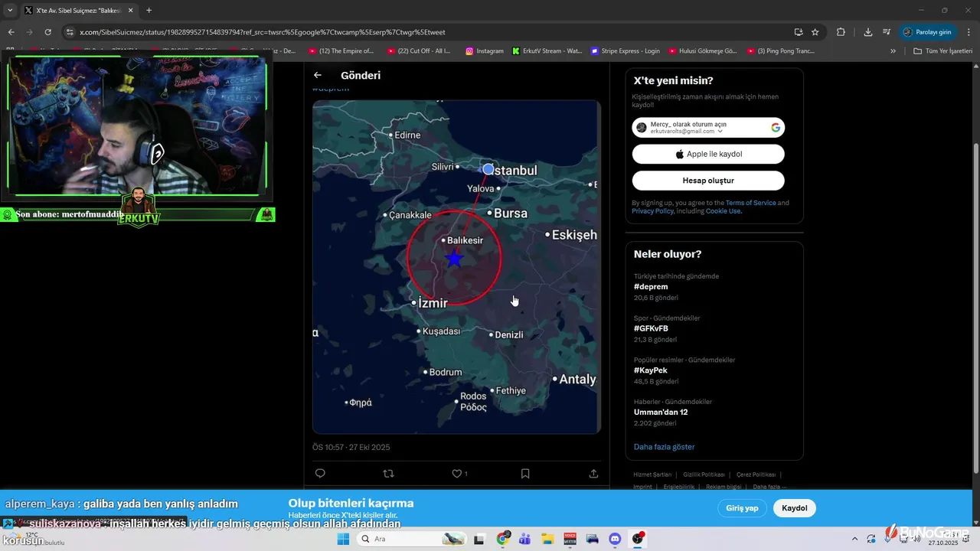Open Hizmet Şartları footer link
980x551 pixels.
point(652,474)
